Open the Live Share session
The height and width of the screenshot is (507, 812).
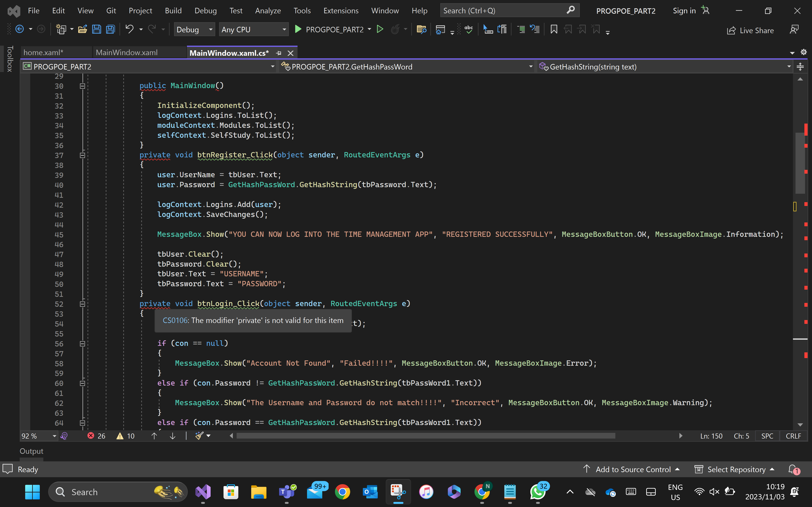click(x=751, y=30)
